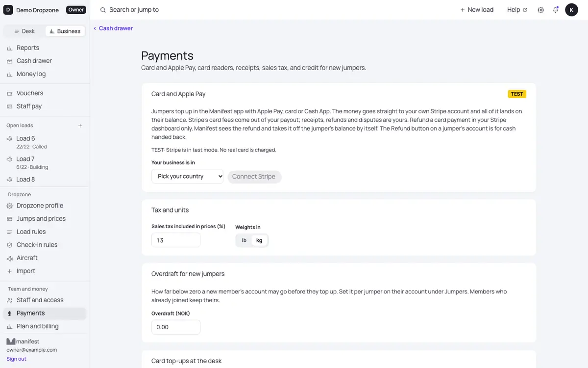Open settings gear icon in top bar
This screenshot has width=588, height=368.
[x=541, y=10]
